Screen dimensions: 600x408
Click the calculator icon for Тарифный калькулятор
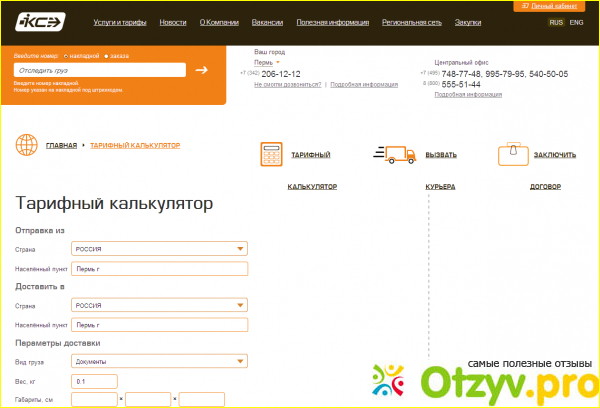[269, 155]
